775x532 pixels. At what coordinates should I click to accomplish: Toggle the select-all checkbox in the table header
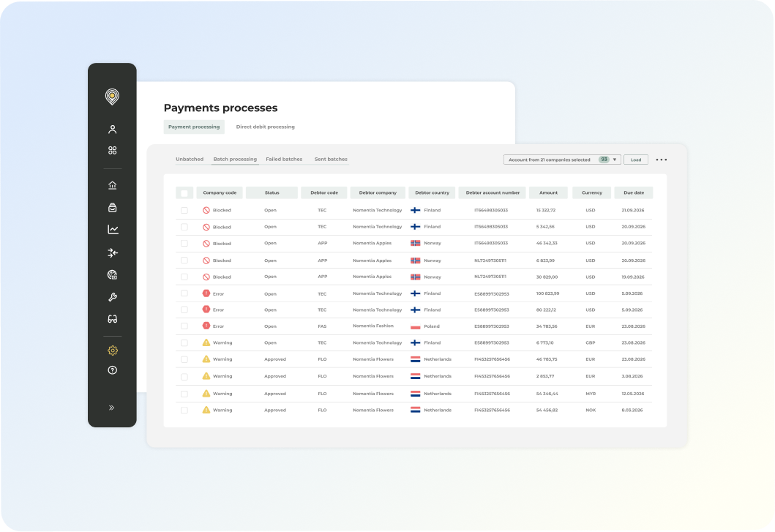tap(184, 193)
